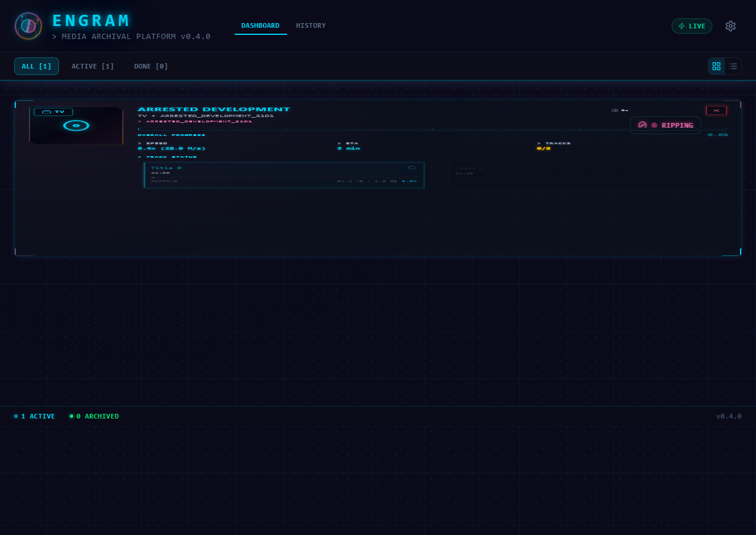
Task: Filter jobs by Active [1]
Action: [93, 66]
